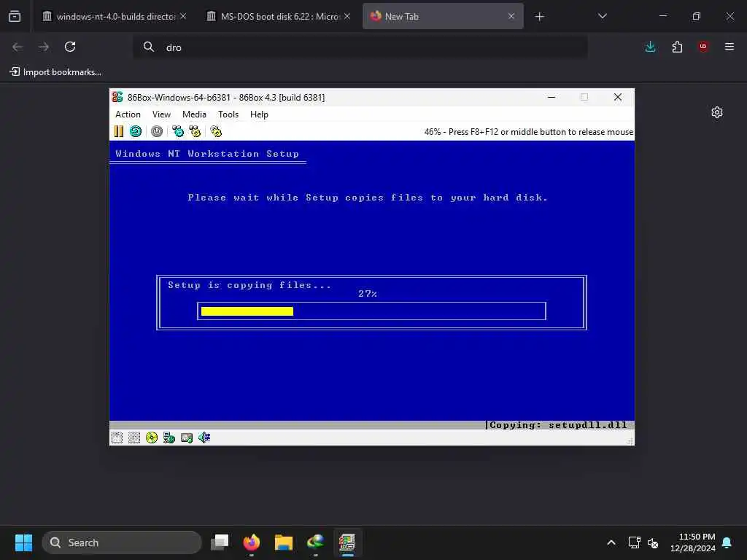Click the 'Copying: setupdll.dll' status text
Screen dimensions: 747x560
point(558,425)
